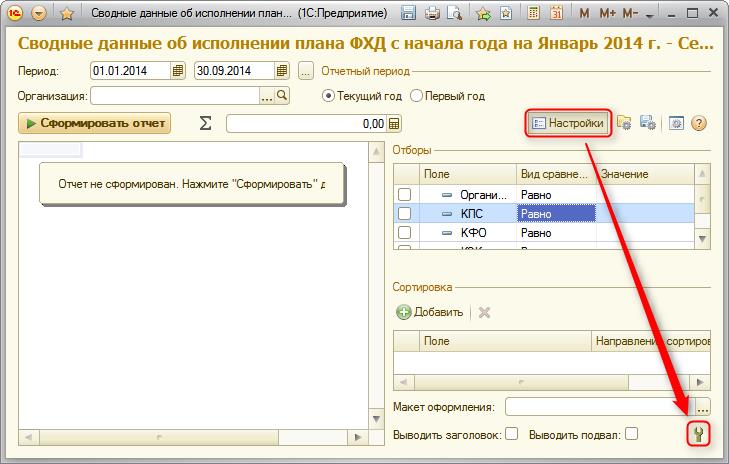Click the Значение column header
Image resolution: width=729 pixels, height=464 pixels.
[645, 174]
